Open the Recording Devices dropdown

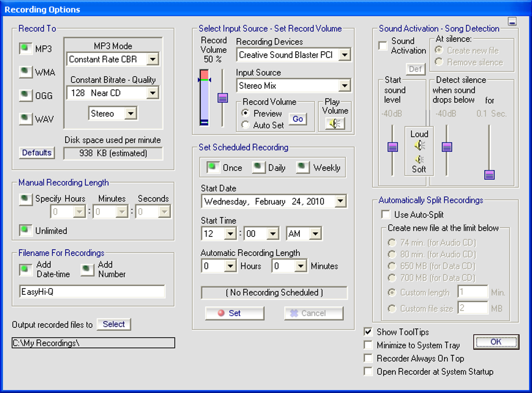point(344,55)
